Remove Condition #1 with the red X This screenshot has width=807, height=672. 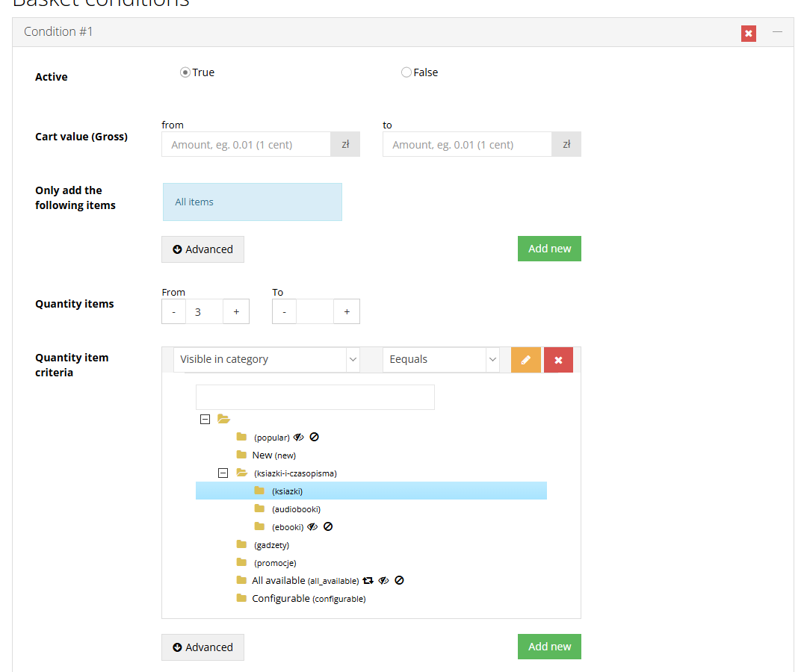pyautogui.click(x=748, y=34)
